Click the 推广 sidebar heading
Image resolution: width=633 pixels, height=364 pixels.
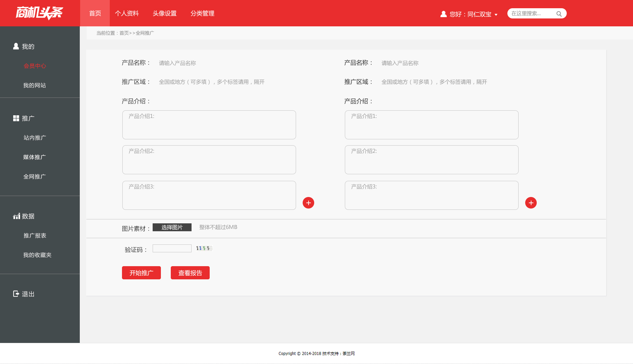point(28,118)
